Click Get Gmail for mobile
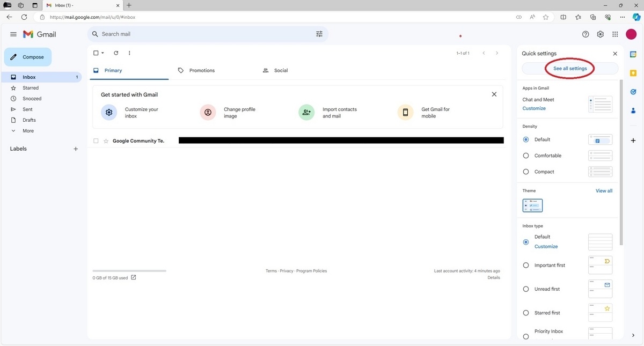 tap(425, 113)
